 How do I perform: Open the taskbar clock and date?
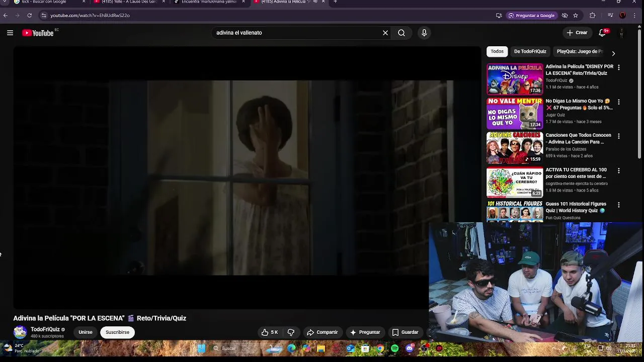625,348
